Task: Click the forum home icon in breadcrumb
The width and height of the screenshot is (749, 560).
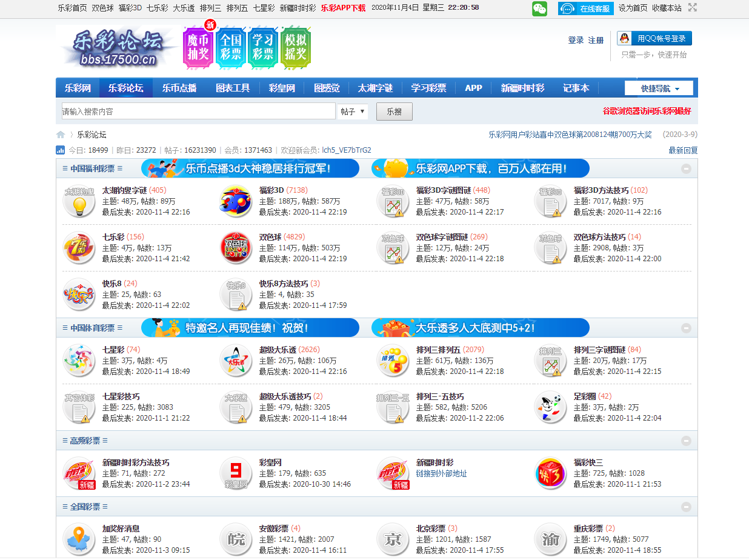Action: 61,135
